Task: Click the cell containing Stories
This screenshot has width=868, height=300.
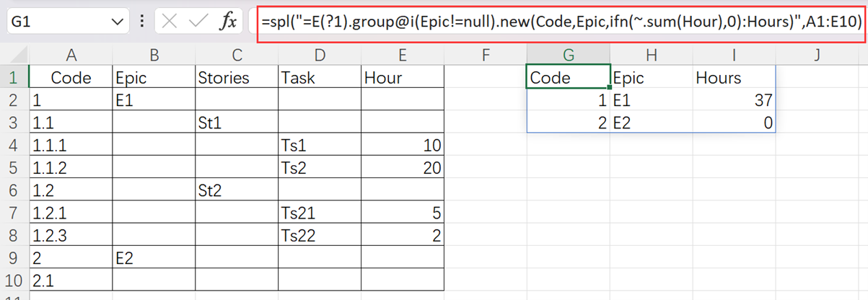Action: (236, 78)
